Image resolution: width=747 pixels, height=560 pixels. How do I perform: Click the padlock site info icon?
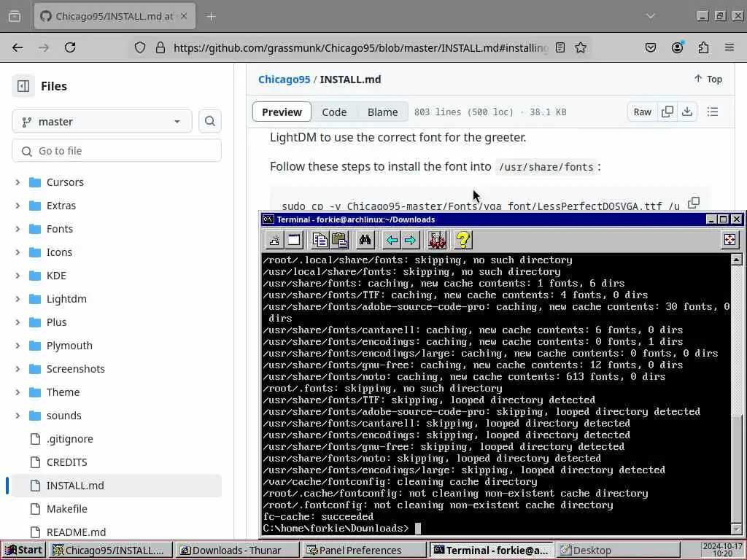160,47
